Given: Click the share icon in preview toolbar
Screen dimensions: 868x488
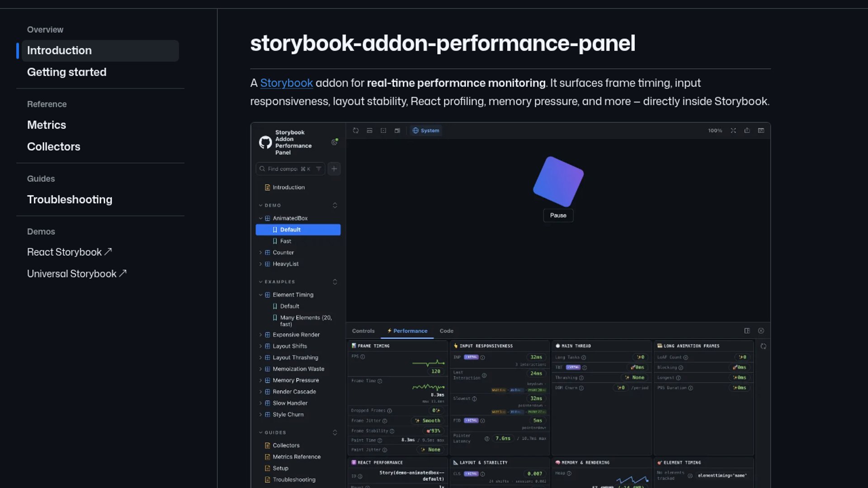Looking at the screenshot, I should tap(747, 131).
